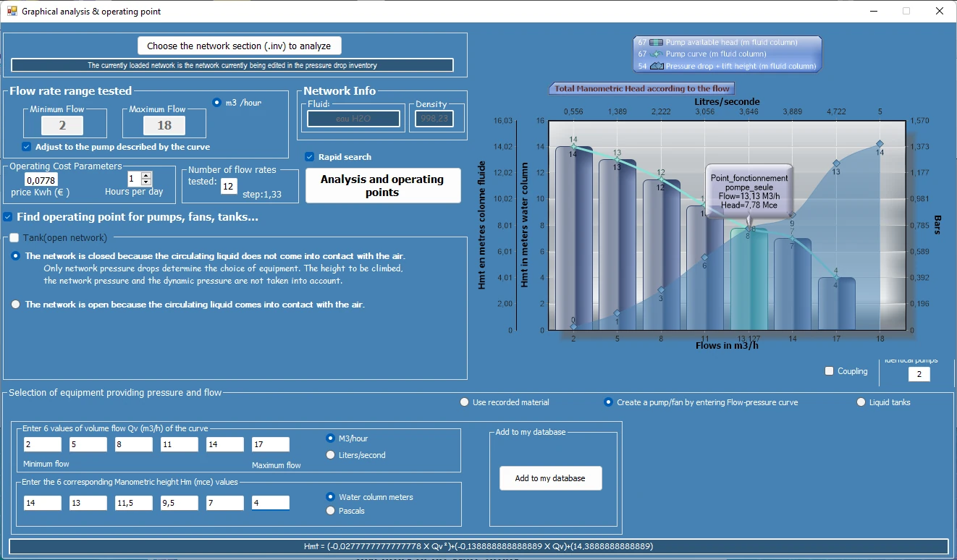Disable the Rapid search checkbox
Viewport: 957px width, 560px height.
310,157
